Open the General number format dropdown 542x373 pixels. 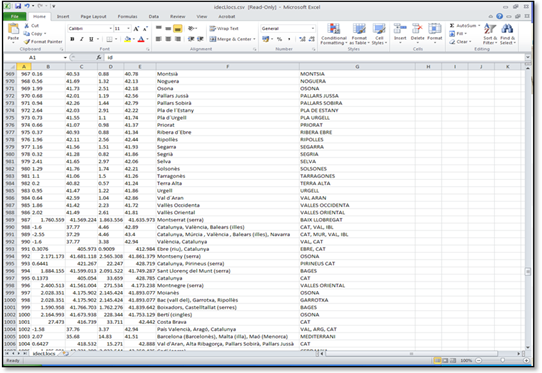point(313,28)
